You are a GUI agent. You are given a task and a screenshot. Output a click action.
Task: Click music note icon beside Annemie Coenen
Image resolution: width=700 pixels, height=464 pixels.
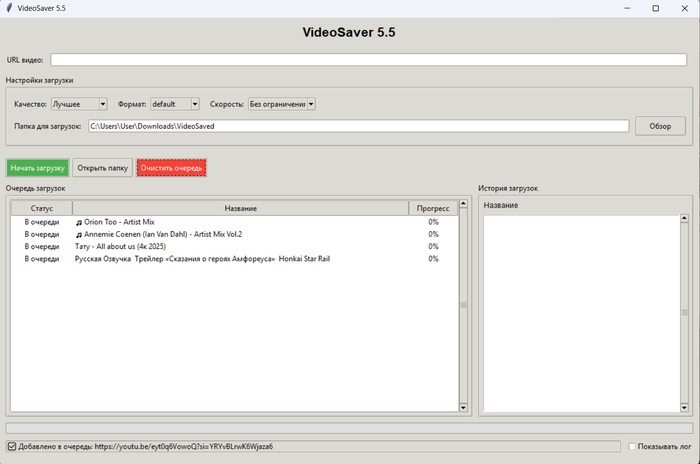(x=79, y=234)
